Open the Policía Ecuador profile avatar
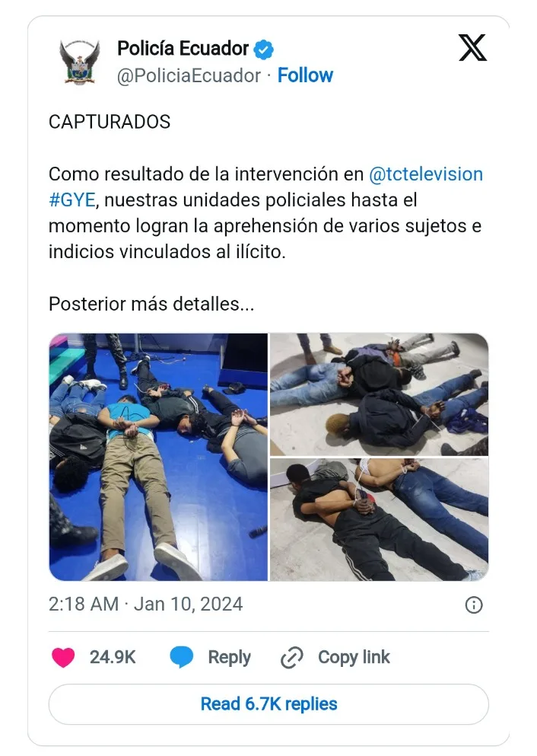The width and height of the screenshot is (537, 756). 80,62
